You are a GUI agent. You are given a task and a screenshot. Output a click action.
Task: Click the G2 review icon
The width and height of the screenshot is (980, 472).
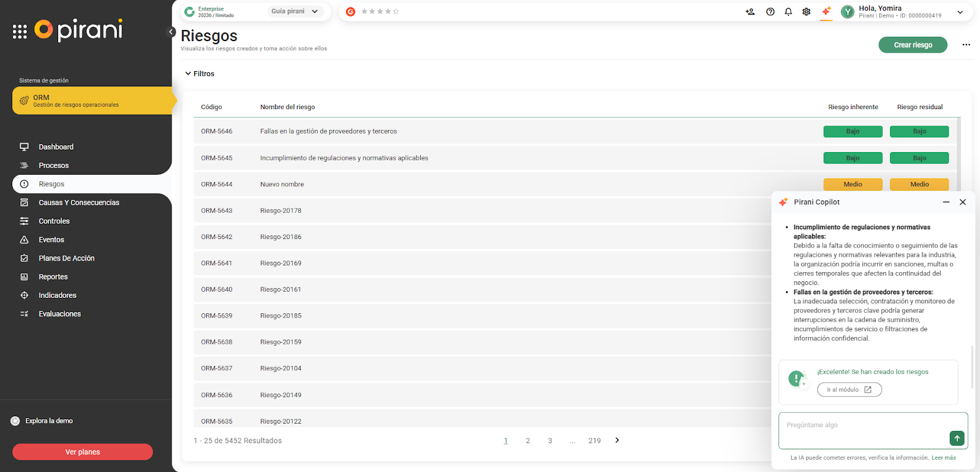point(350,12)
